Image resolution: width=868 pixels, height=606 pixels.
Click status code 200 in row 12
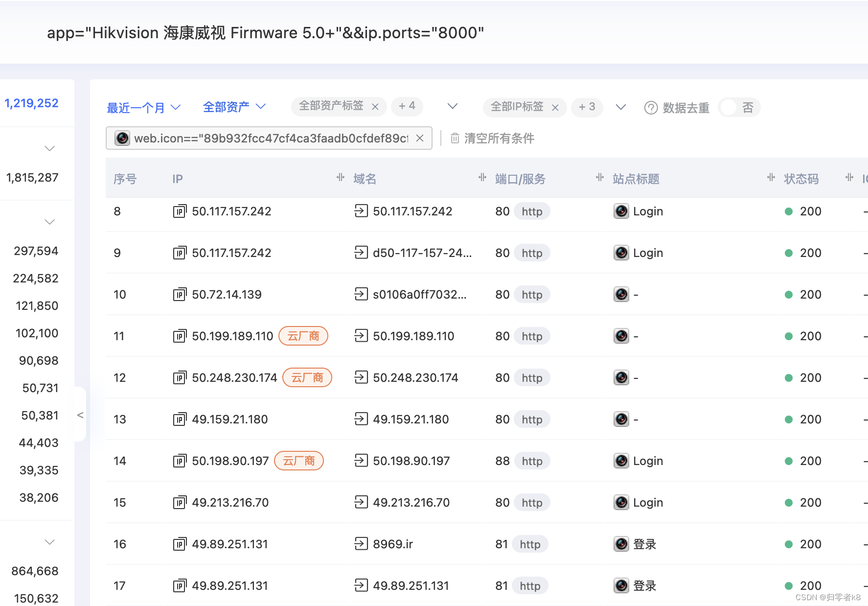point(810,378)
